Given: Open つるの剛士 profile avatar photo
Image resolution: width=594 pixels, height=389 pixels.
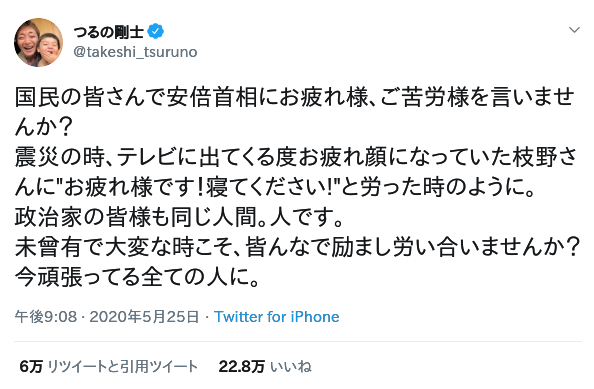Looking at the screenshot, I should [39, 42].
